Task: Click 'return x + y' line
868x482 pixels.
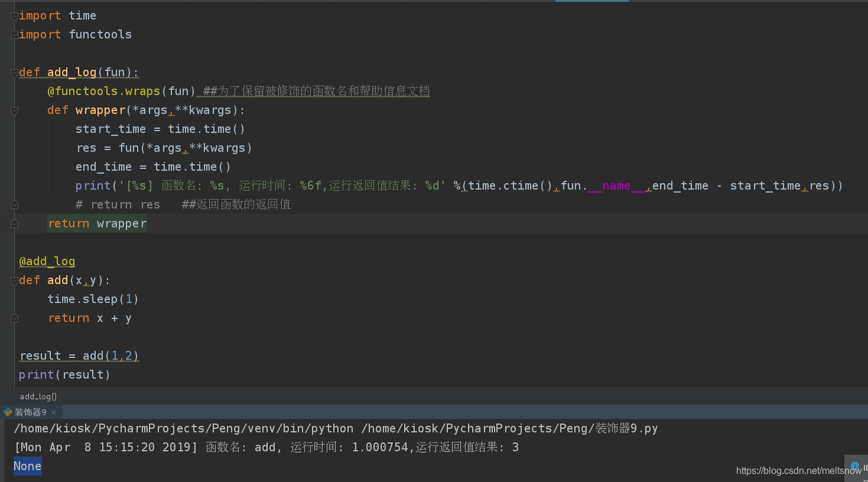Action: pyautogui.click(x=90, y=318)
